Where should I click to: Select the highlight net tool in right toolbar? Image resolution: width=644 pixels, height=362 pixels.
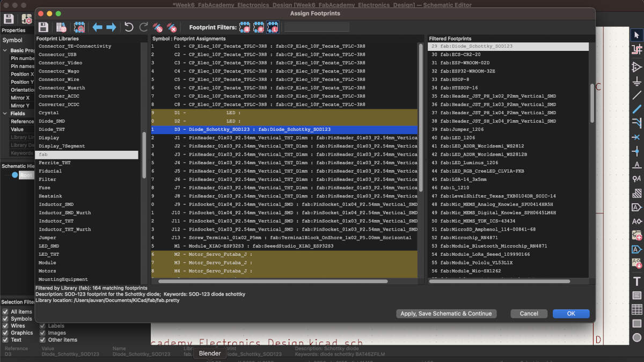click(x=637, y=50)
